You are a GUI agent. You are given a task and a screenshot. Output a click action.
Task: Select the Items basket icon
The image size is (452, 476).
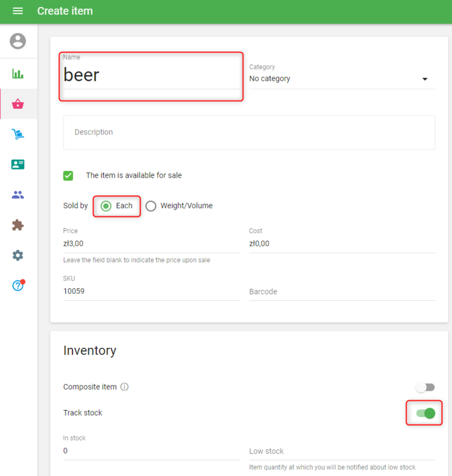tap(18, 104)
